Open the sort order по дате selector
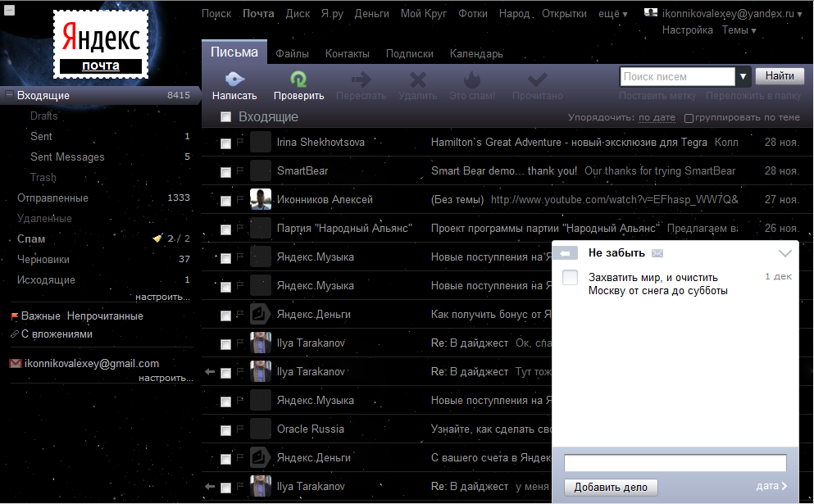The height and width of the screenshot is (504, 814). pyautogui.click(x=657, y=117)
